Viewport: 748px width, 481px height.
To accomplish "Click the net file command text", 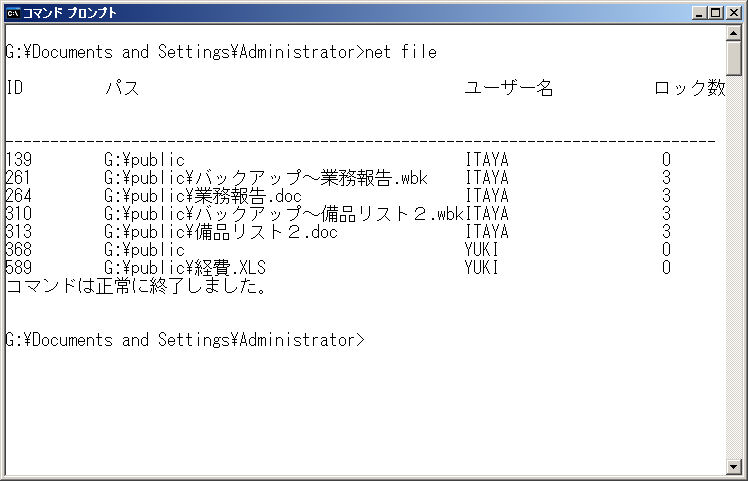I will (401, 52).
